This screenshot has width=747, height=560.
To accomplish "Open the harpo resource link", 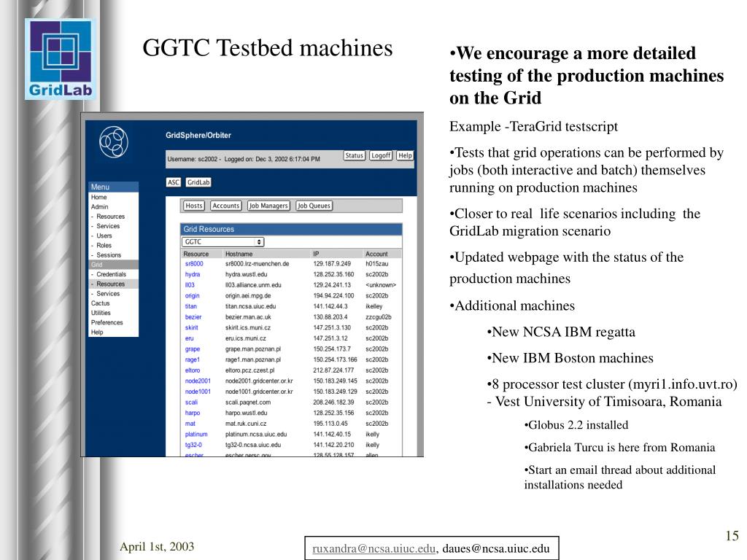I will (x=193, y=413).
